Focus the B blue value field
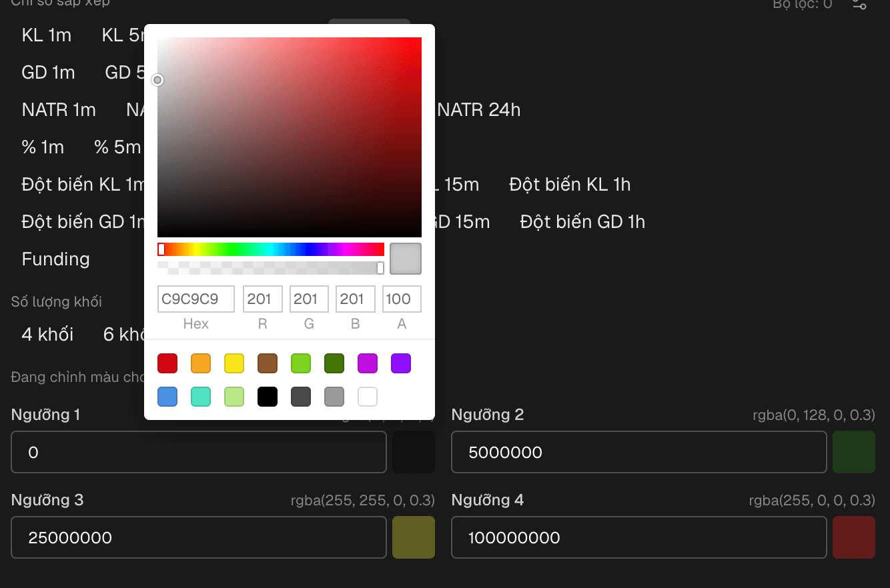This screenshot has height=588, width=890. pyautogui.click(x=356, y=299)
